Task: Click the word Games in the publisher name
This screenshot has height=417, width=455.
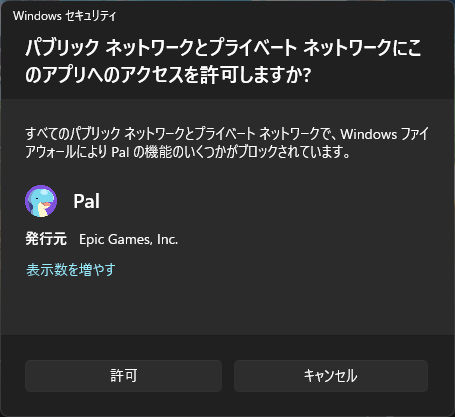Action: [x=129, y=239]
